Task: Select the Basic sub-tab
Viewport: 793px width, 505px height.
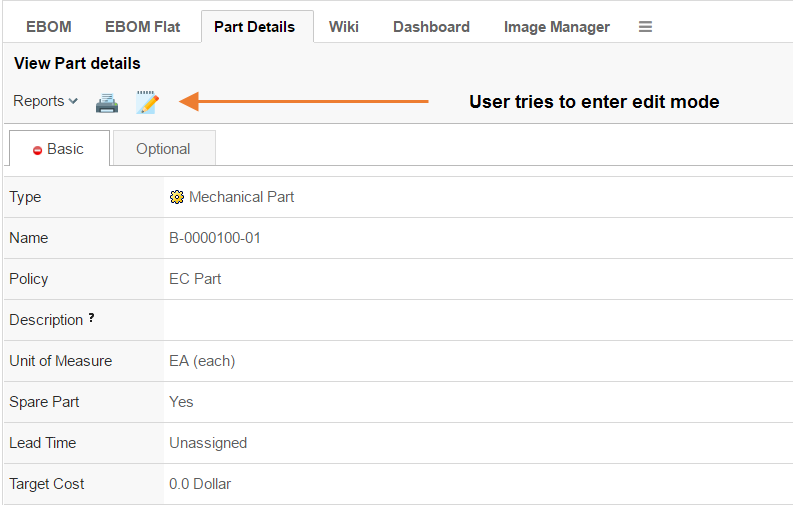Action: [x=58, y=149]
